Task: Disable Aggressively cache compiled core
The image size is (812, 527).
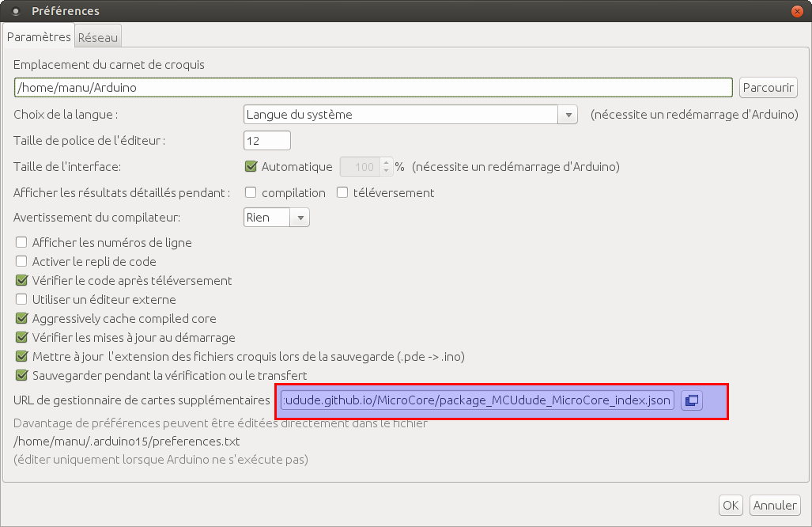Action: pos(21,319)
